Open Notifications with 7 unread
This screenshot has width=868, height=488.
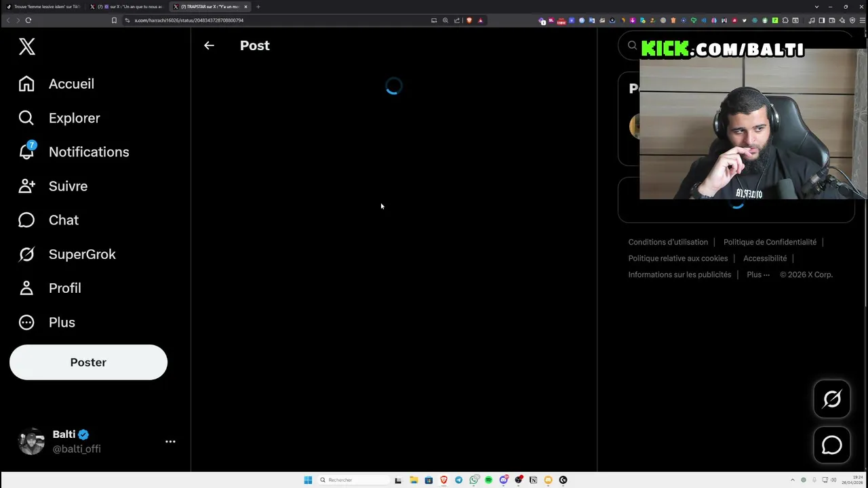click(x=73, y=152)
